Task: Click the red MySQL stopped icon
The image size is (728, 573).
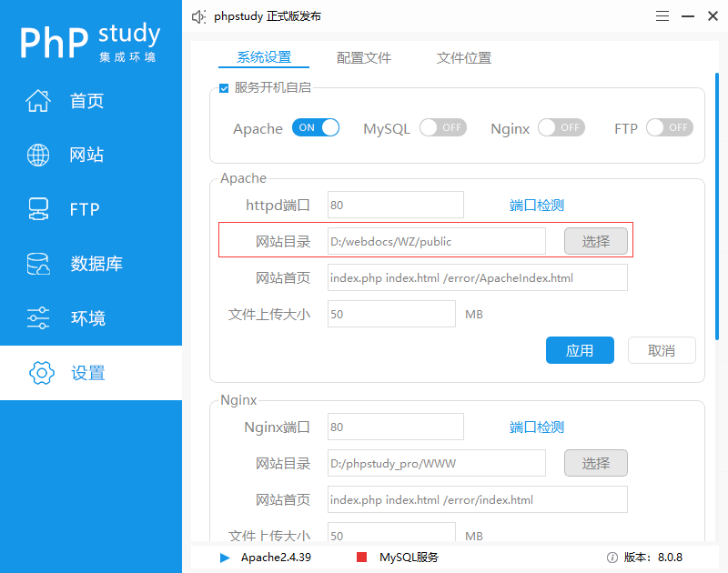Action: [361, 558]
